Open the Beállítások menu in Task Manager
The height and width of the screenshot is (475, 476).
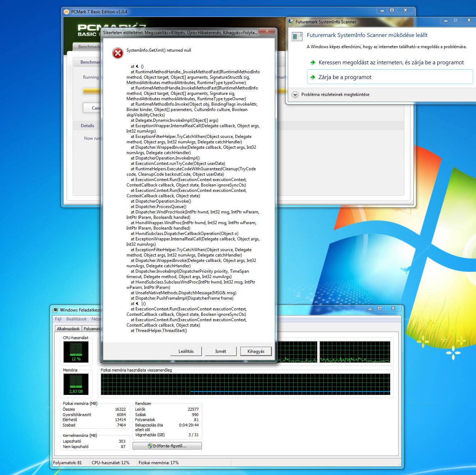click(x=77, y=319)
